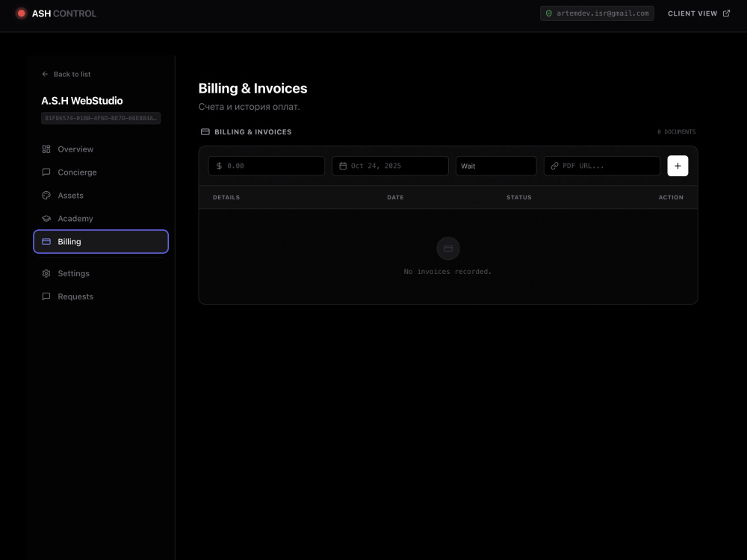The image size is (747, 560).
Task: Add invoice with the plus button
Action: (678, 166)
